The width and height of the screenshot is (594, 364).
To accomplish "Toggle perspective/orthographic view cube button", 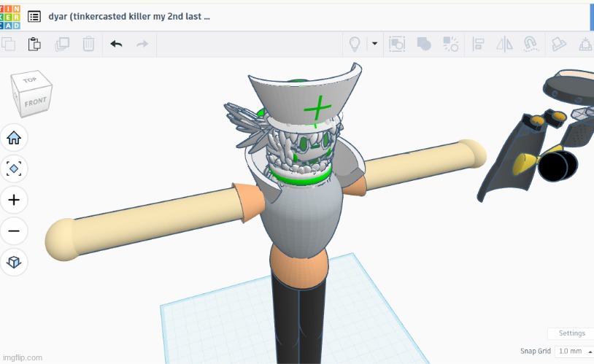I will click(14, 261).
